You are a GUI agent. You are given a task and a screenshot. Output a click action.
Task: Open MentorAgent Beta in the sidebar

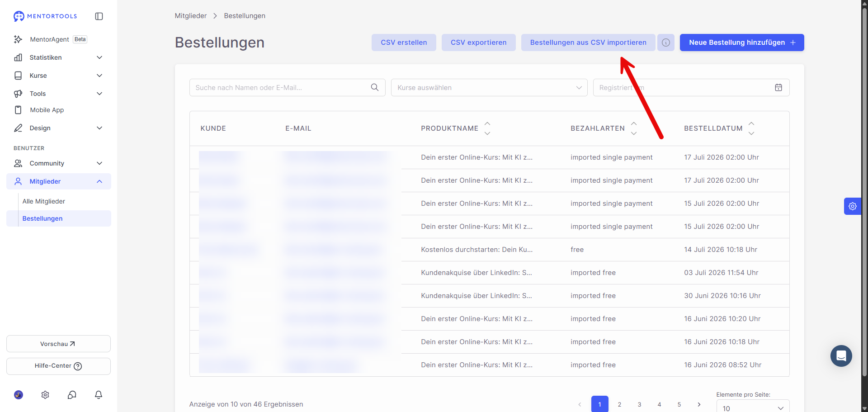pyautogui.click(x=58, y=39)
